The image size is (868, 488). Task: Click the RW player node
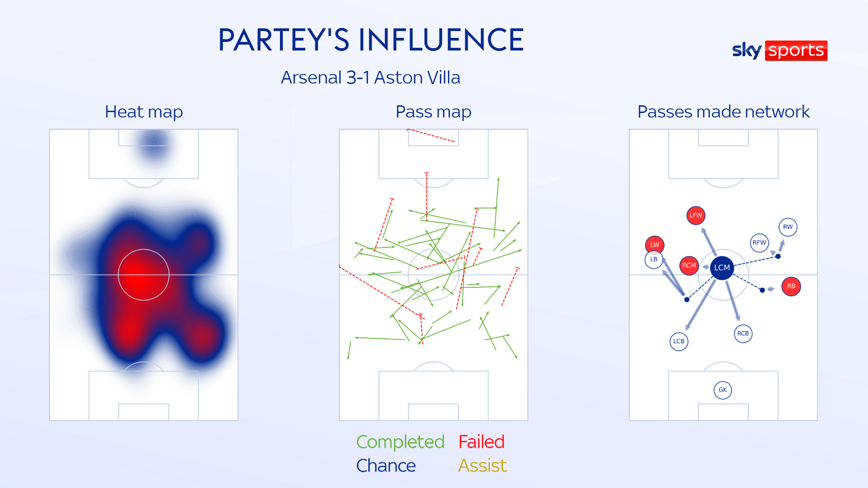[788, 227]
